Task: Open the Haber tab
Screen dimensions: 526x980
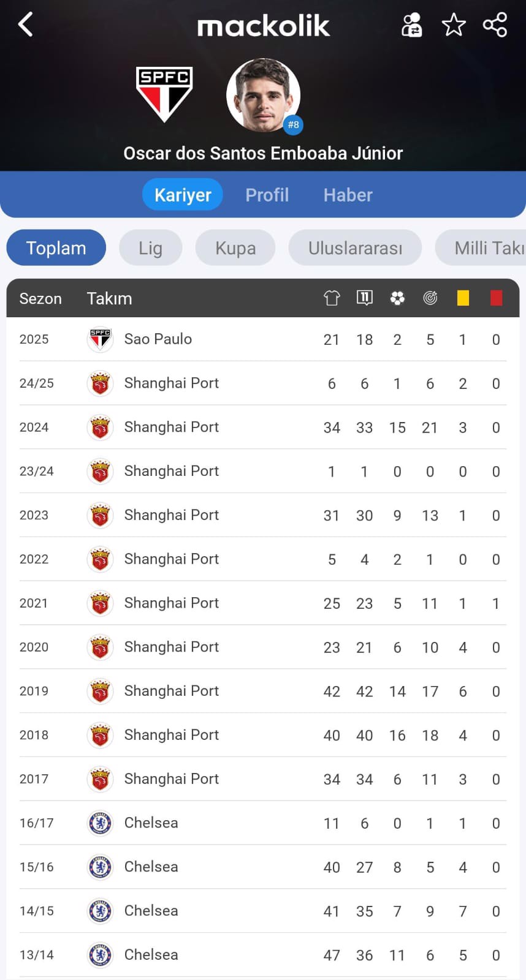Action: point(348,195)
